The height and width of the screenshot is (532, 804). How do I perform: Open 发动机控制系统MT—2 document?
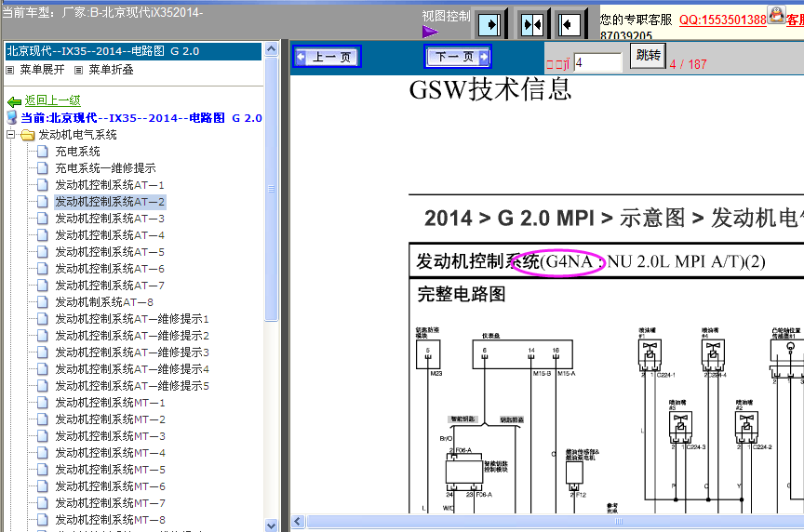click(x=110, y=419)
